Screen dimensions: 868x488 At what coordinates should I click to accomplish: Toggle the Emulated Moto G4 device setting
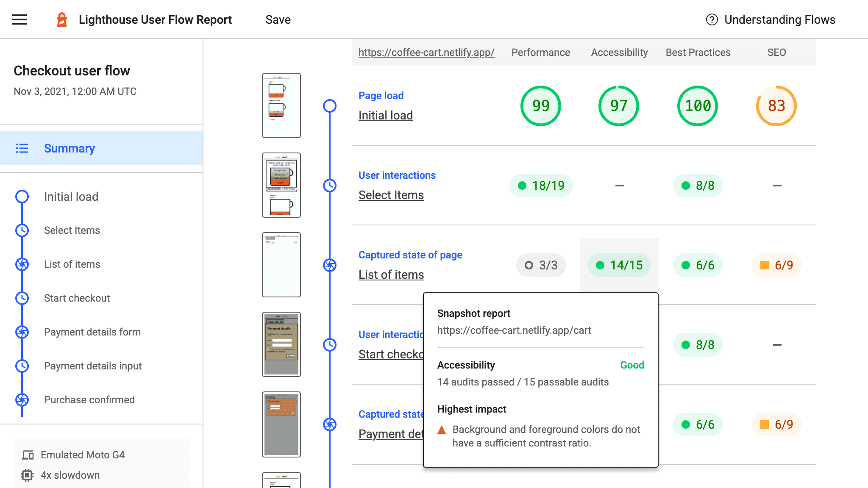click(x=83, y=455)
